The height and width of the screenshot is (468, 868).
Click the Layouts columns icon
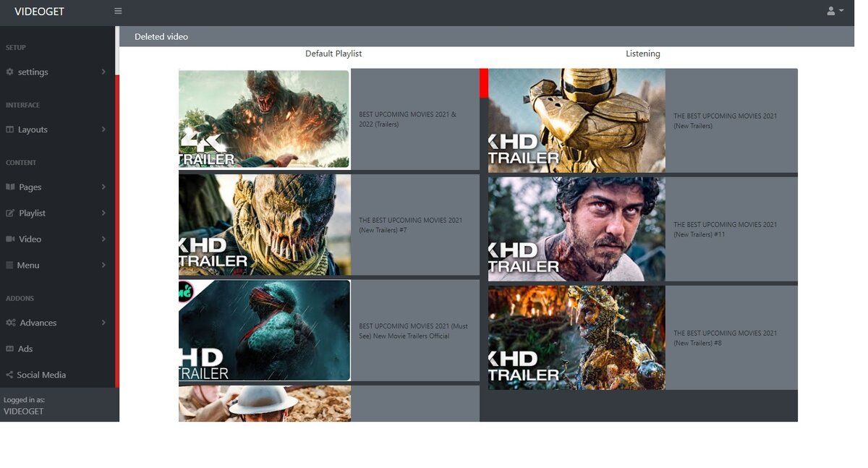tap(10, 129)
